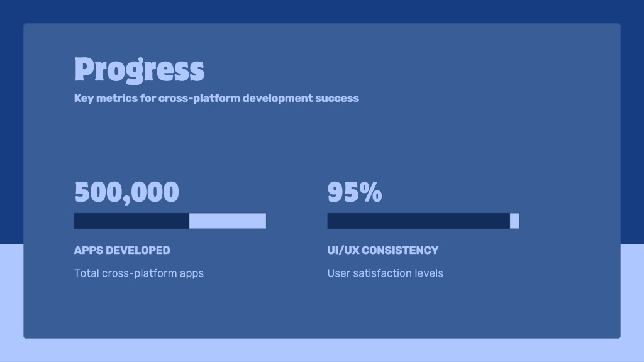
Task: Select the Key metrics subtitle text
Action: pyautogui.click(x=216, y=98)
